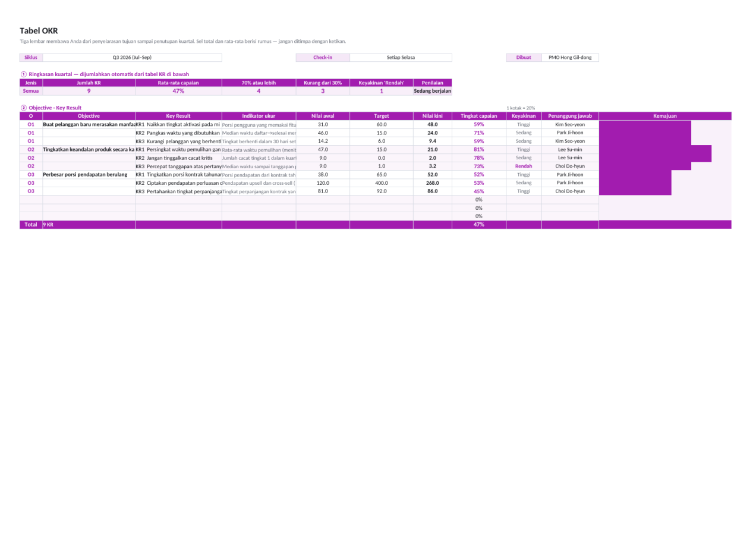Select the 'Semua' summary row cell
The height and width of the screenshot is (535, 756).
[x=31, y=91]
